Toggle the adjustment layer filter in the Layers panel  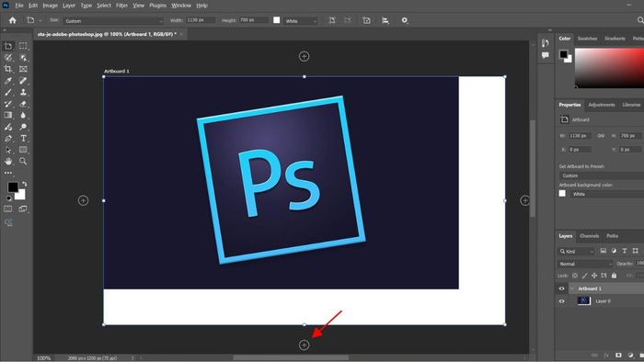pos(614,251)
